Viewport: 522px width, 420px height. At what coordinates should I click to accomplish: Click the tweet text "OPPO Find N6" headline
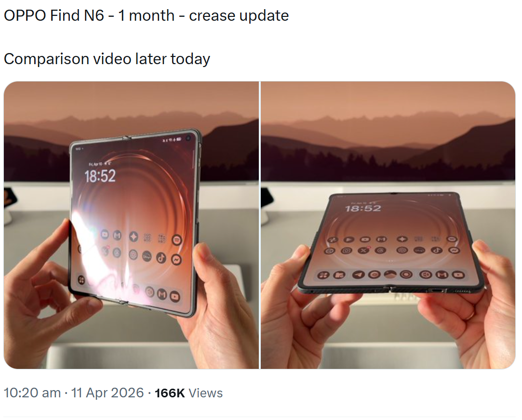tap(54, 15)
